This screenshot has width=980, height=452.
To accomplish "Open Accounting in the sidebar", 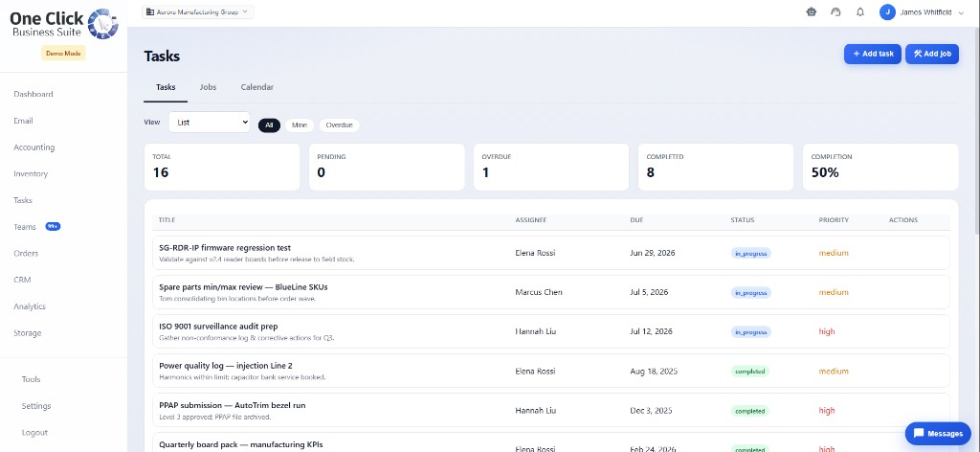I will click(34, 147).
